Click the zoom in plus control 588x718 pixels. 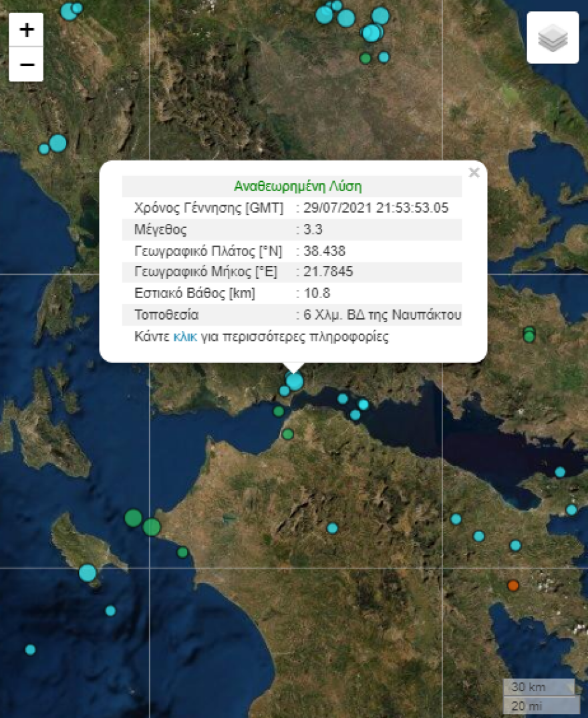26,30
